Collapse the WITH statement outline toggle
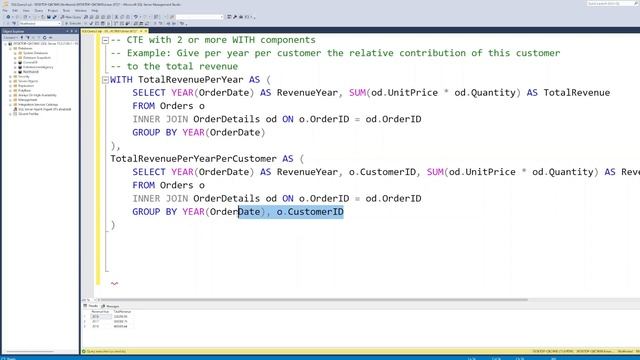This screenshot has height=360, width=640. pos(105,80)
